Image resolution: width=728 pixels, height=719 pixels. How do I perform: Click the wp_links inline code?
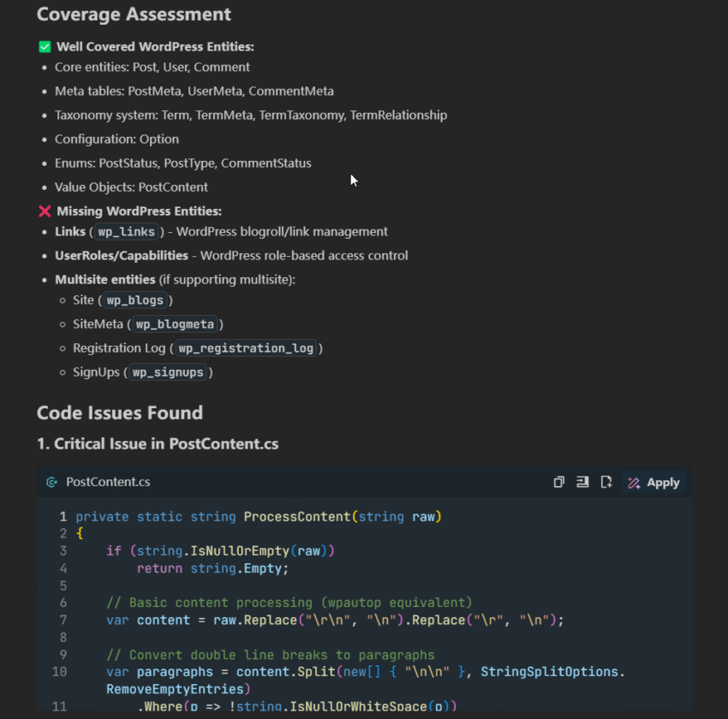pos(126,231)
